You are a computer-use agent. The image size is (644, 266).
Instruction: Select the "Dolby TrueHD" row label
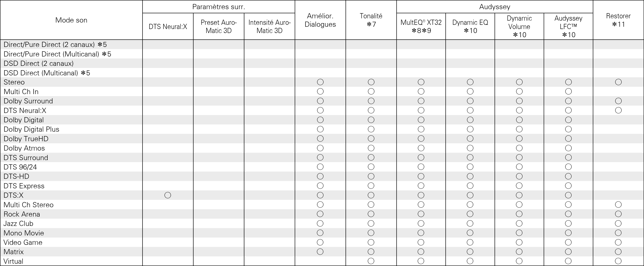click(x=26, y=139)
